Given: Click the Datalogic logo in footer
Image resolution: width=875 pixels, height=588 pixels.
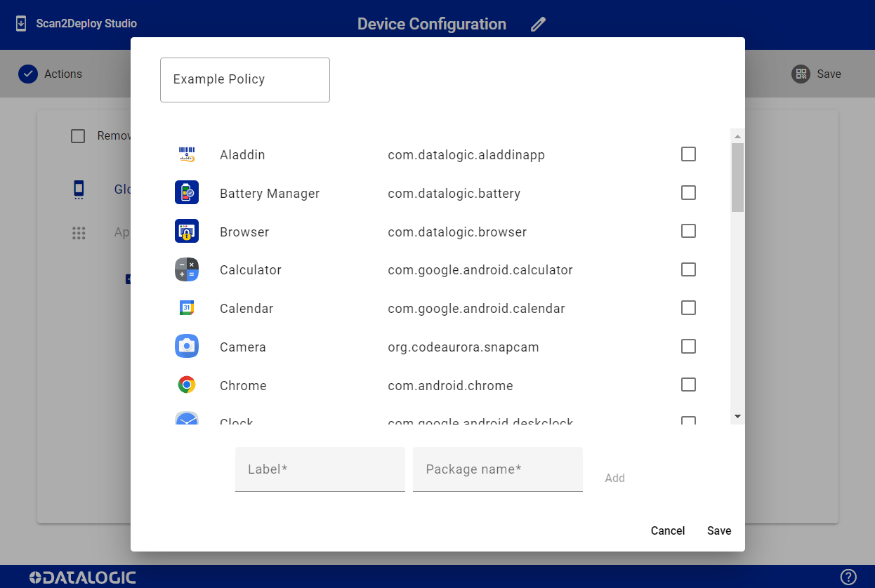Looking at the screenshot, I should click(83, 577).
